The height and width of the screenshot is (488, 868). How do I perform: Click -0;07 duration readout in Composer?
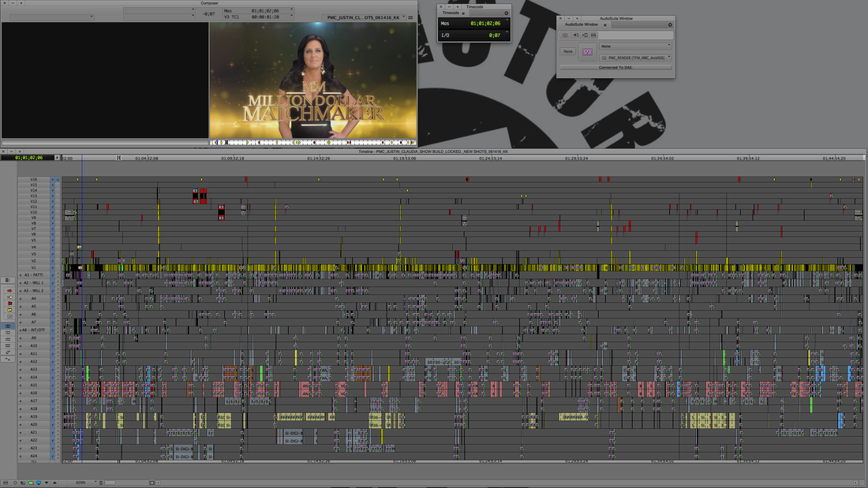pos(208,14)
